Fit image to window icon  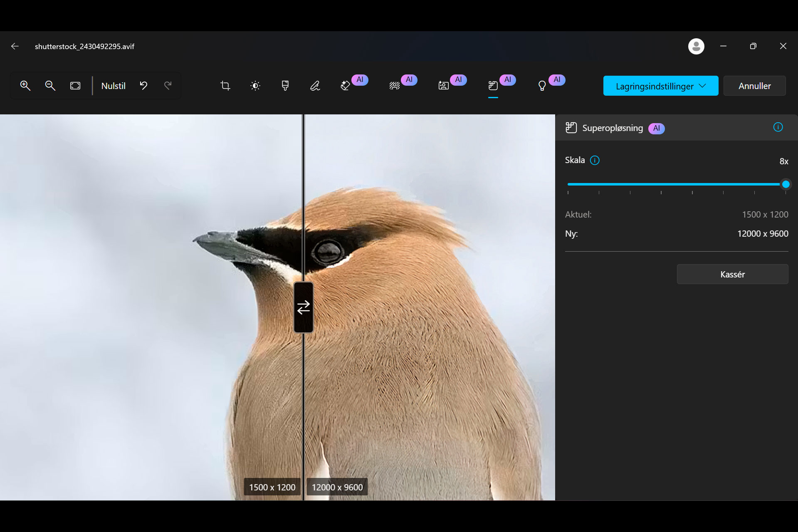click(75, 86)
